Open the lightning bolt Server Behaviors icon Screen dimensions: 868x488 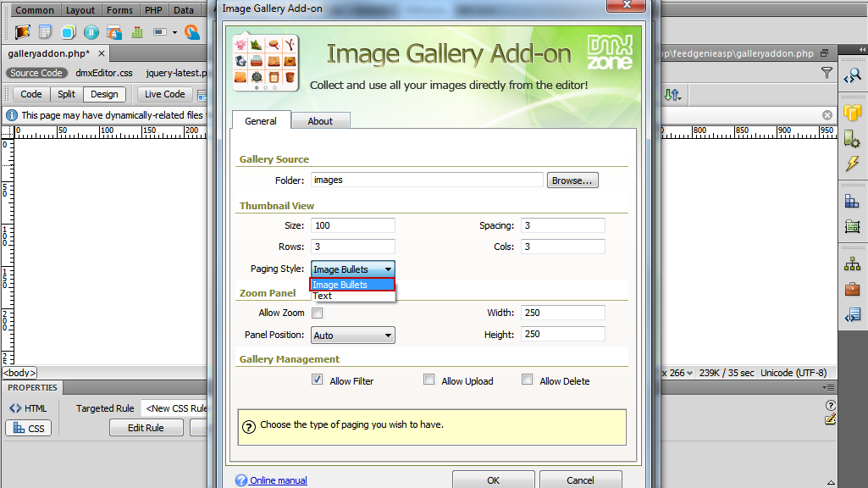click(853, 164)
